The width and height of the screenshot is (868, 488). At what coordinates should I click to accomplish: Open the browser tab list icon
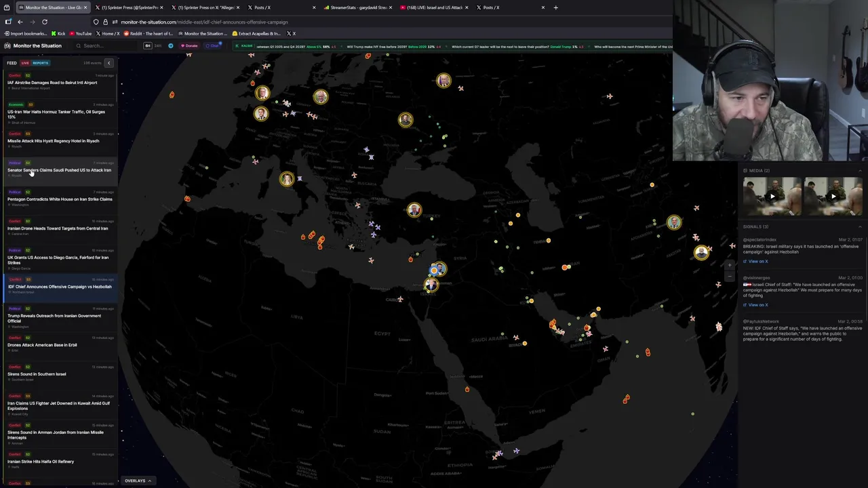pos(8,7)
